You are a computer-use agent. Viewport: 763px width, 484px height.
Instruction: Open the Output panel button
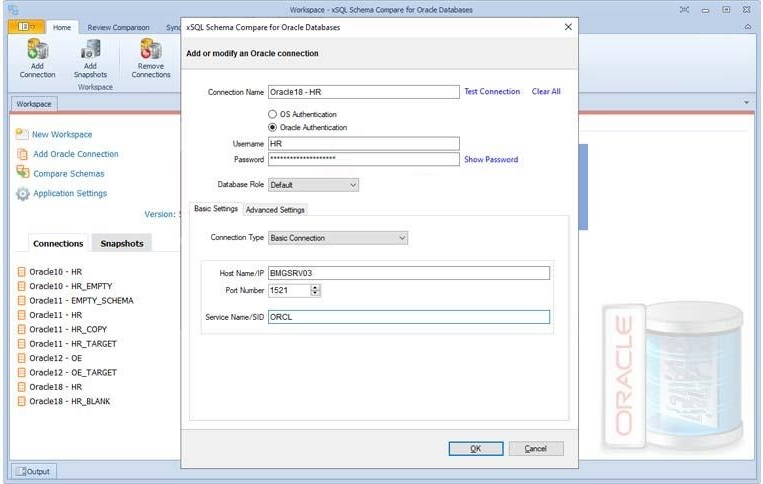[x=33, y=471]
